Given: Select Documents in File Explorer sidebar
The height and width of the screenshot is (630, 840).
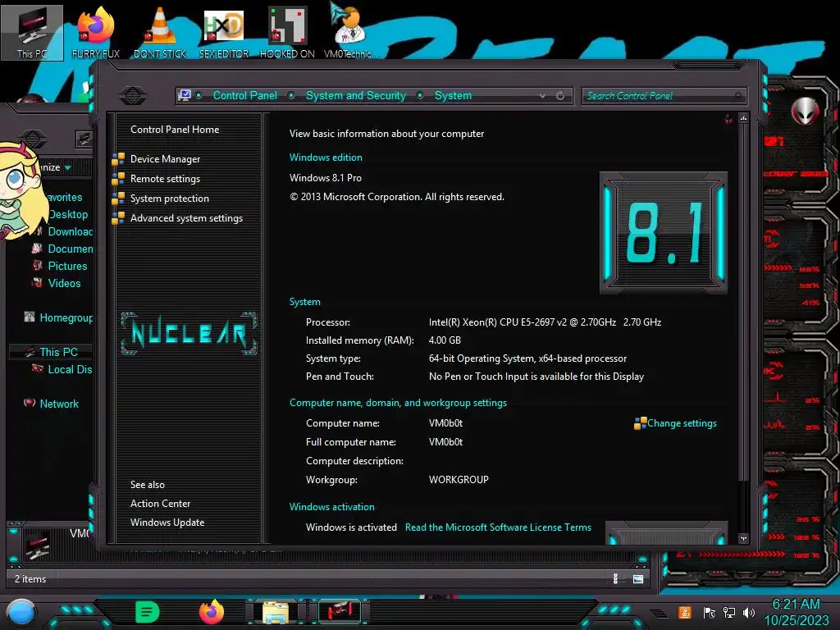Looking at the screenshot, I should [71, 249].
